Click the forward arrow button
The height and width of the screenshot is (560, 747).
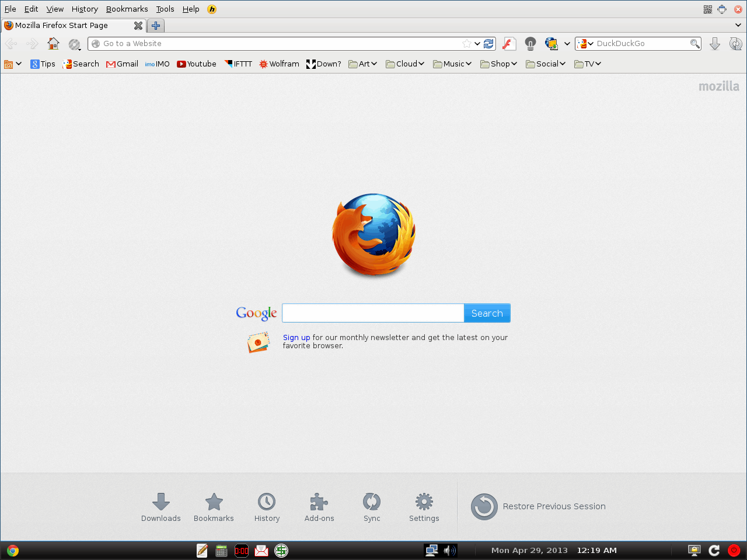(x=32, y=44)
